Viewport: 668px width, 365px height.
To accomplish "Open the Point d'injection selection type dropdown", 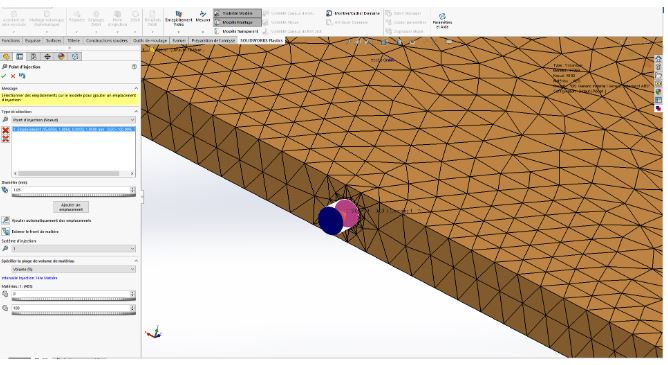I will [73, 120].
